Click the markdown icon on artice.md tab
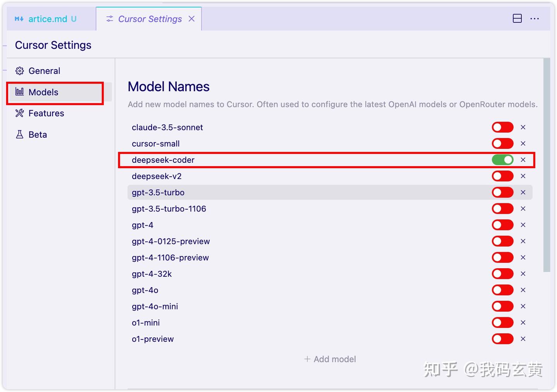Viewport: 557px width, 392px height. [x=19, y=19]
